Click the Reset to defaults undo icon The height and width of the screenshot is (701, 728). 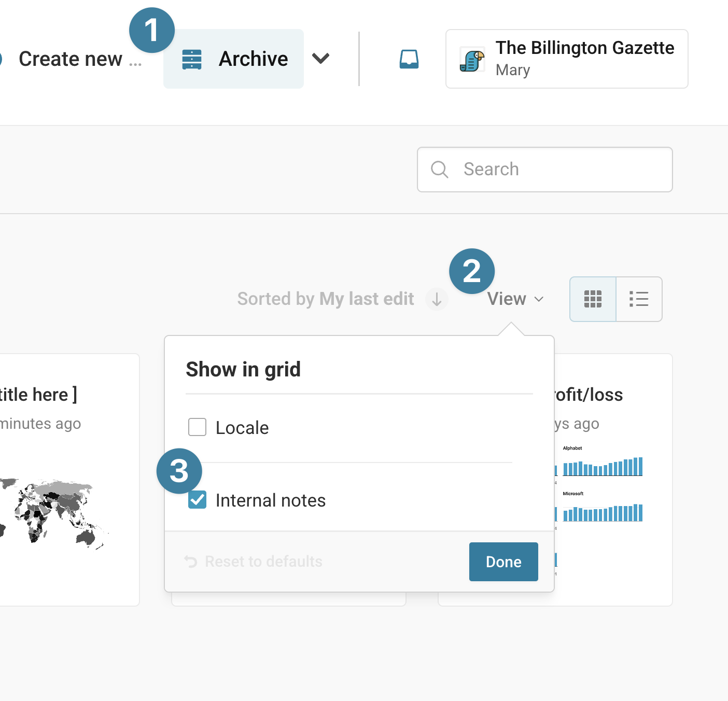(x=191, y=562)
